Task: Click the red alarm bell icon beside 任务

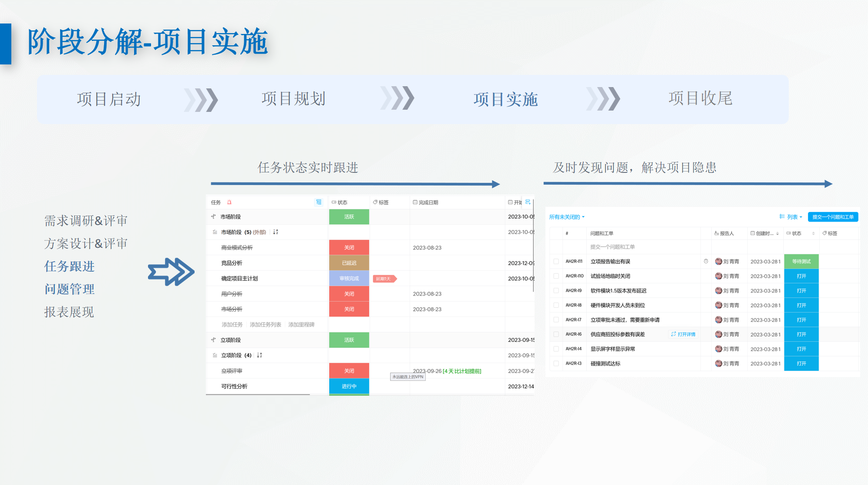Action: (x=229, y=202)
